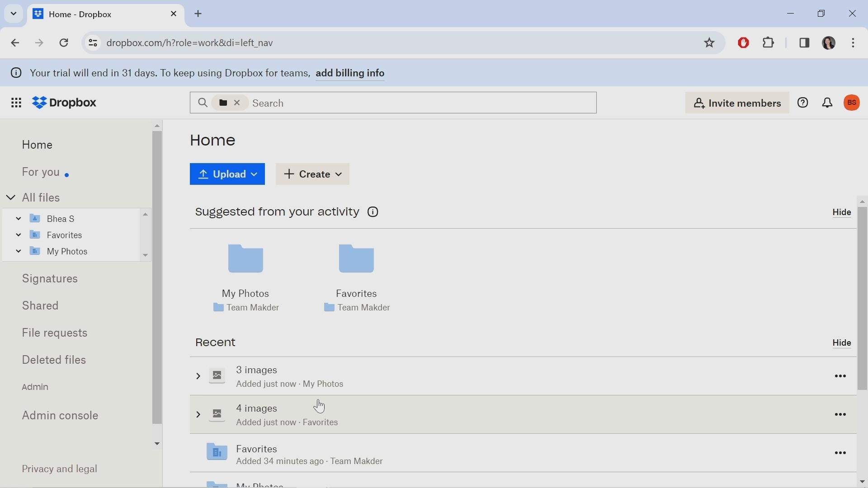Open Deleted files in the sidebar
This screenshot has width=868, height=488.
click(x=54, y=361)
